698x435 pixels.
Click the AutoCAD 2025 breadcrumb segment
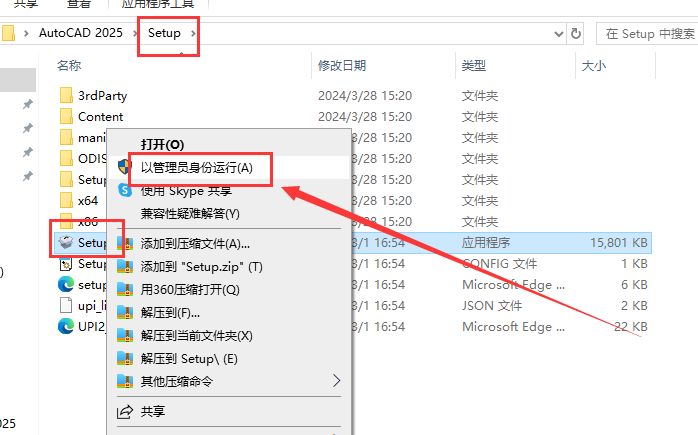pyautogui.click(x=80, y=33)
